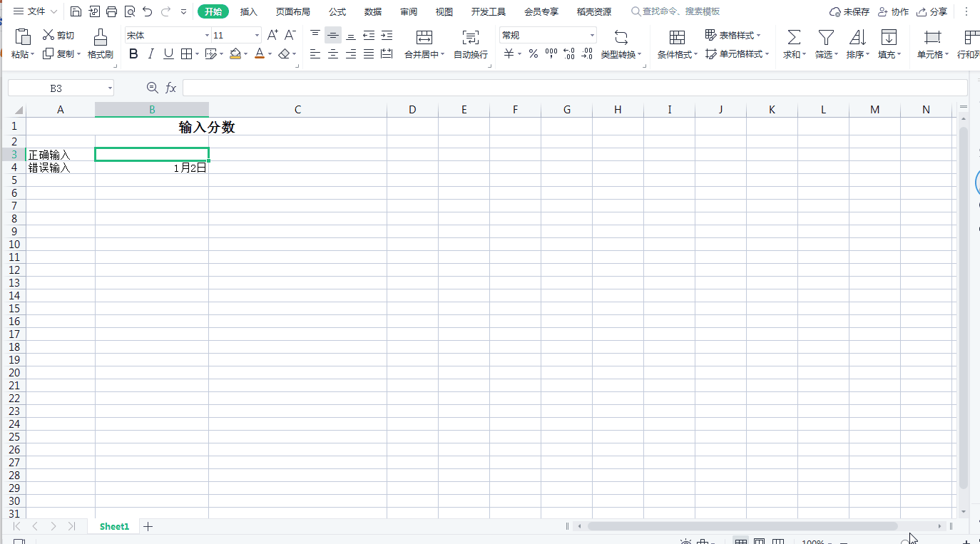Viewport: 980px width, 544px height.
Task: Open Conditional Formatting (条件格式)
Action: pos(677,43)
